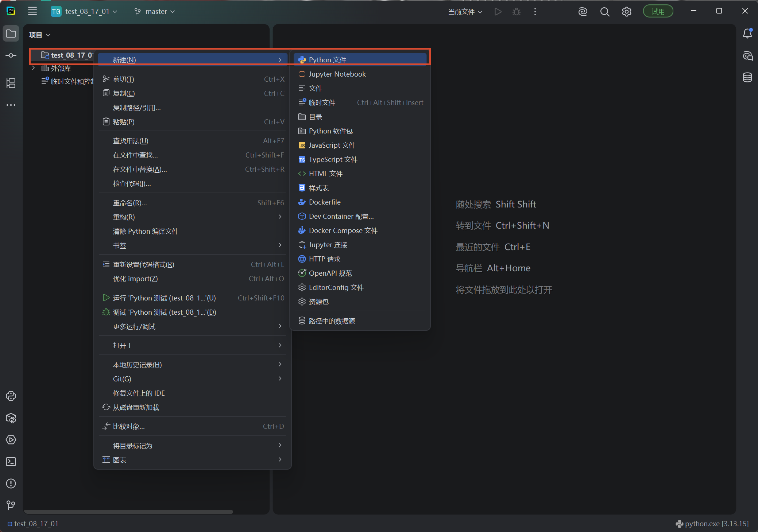Open the Commit tool window
The height and width of the screenshot is (532, 758).
11,55
